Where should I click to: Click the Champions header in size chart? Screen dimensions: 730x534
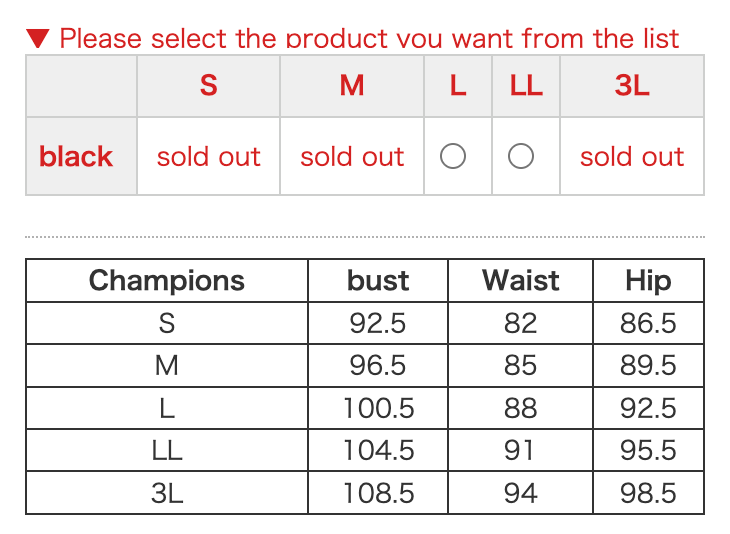click(x=167, y=281)
